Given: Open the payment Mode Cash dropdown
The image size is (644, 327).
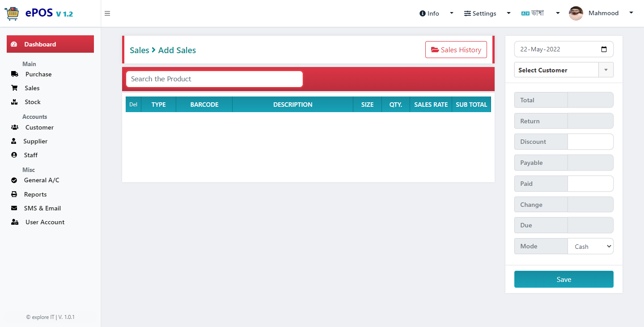Looking at the screenshot, I should click(x=591, y=246).
